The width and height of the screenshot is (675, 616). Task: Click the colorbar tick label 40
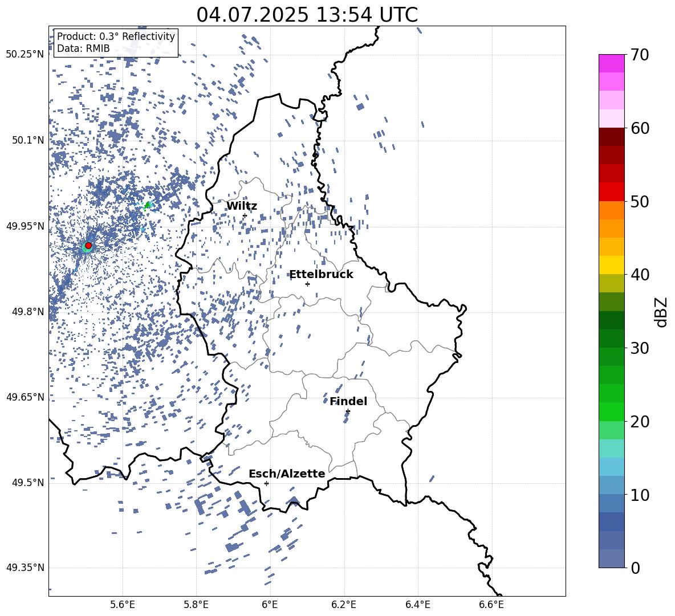tap(640, 275)
